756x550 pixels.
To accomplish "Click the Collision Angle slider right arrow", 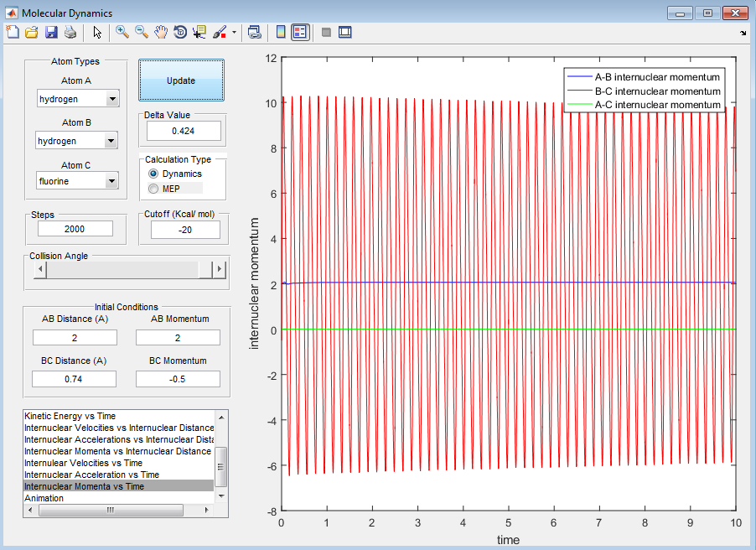I will tap(220, 269).
